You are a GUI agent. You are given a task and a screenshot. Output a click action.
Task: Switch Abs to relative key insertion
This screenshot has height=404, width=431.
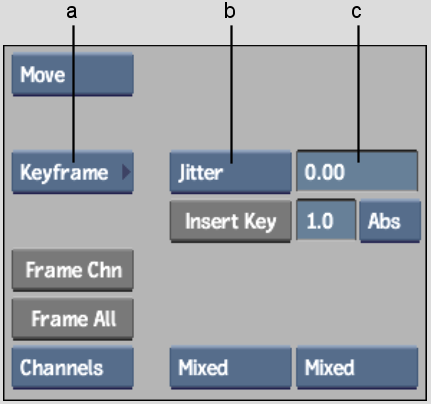tap(390, 221)
